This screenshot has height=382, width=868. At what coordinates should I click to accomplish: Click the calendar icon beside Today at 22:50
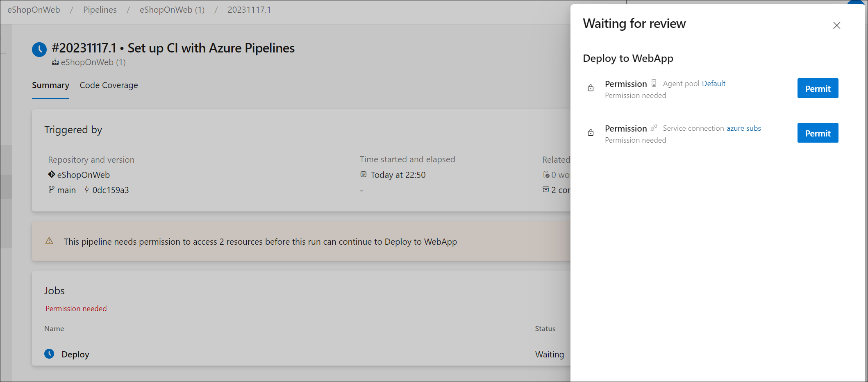(364, 175)
